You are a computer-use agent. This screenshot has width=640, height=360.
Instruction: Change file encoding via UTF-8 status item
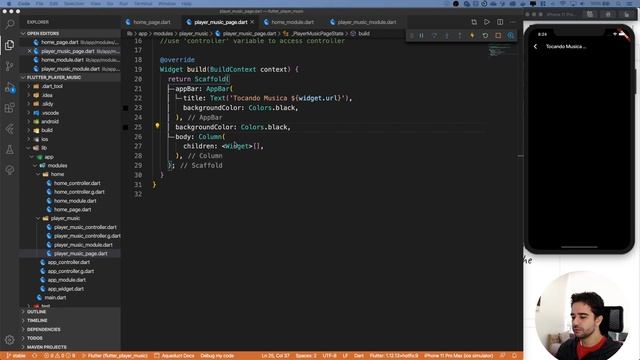coord(329,356)
